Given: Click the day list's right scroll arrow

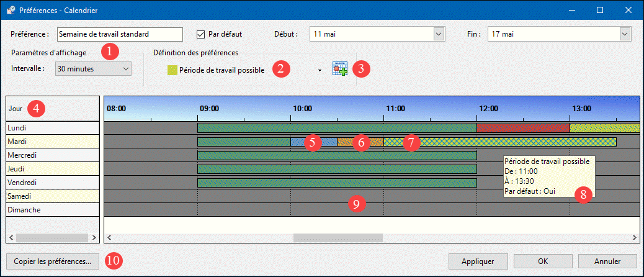Looking at the screenshot, I should [94, 237].
